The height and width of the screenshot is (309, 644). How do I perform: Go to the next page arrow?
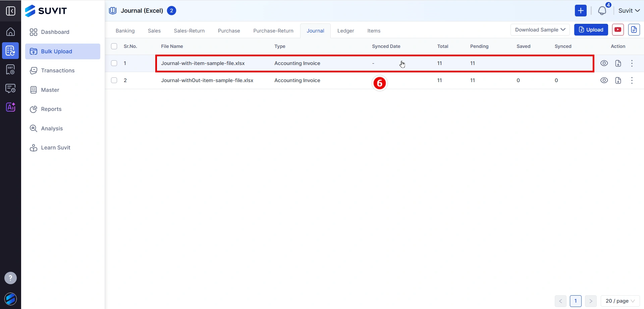pyautogui.click(x=591, y=301)
